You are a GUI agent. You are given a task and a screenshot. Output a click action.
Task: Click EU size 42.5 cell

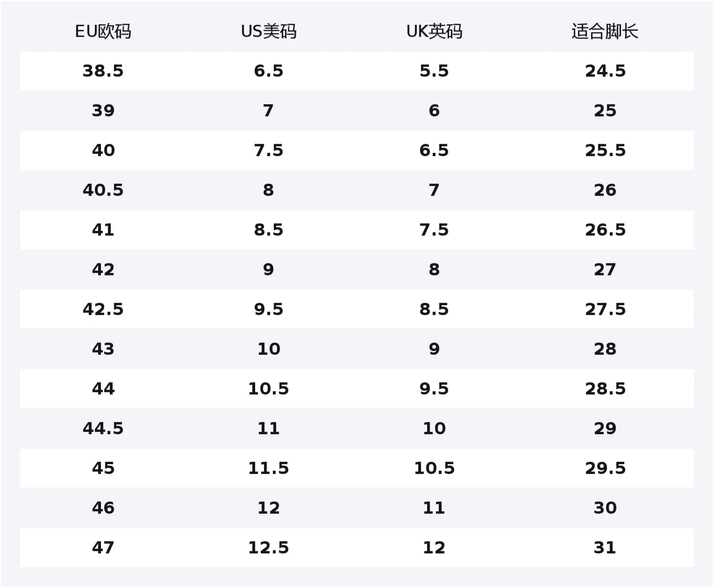coord(103,309)
